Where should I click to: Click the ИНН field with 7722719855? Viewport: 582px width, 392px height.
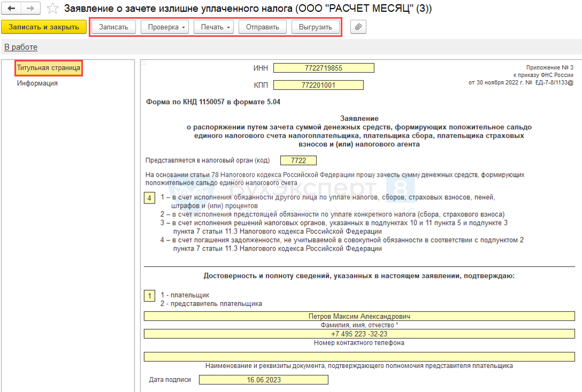point(324,68)
